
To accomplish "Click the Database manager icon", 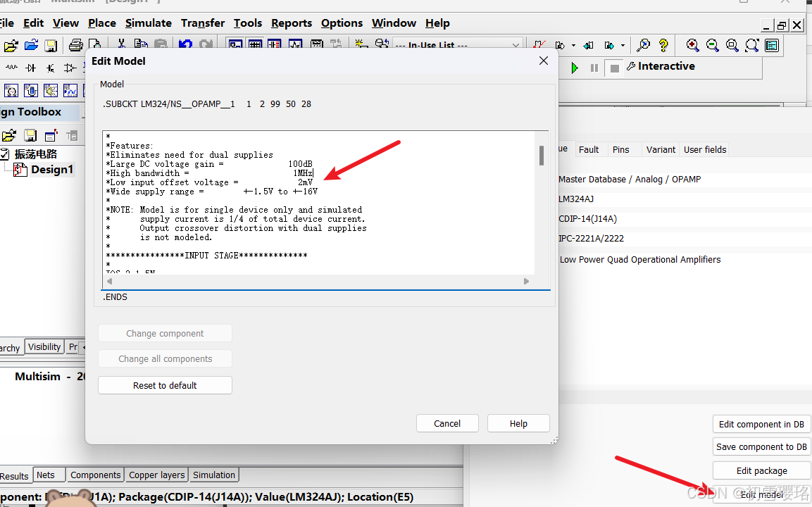I will point(382,44).
